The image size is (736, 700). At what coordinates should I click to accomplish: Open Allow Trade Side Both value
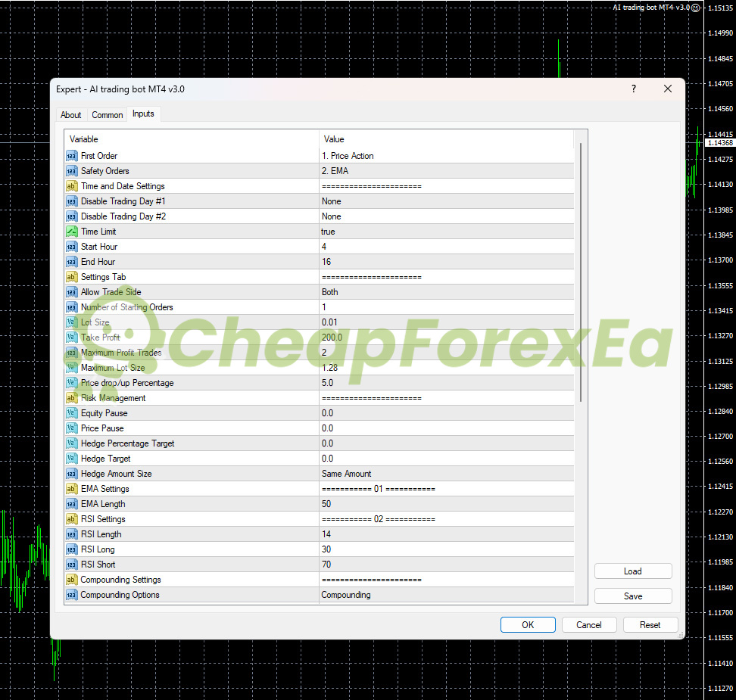(446, 292)
